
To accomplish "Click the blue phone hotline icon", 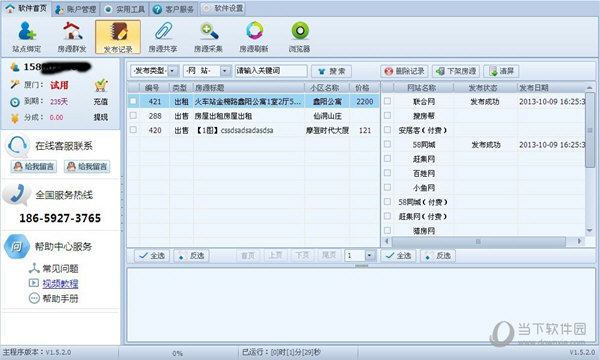I will [x=16, y=194].
